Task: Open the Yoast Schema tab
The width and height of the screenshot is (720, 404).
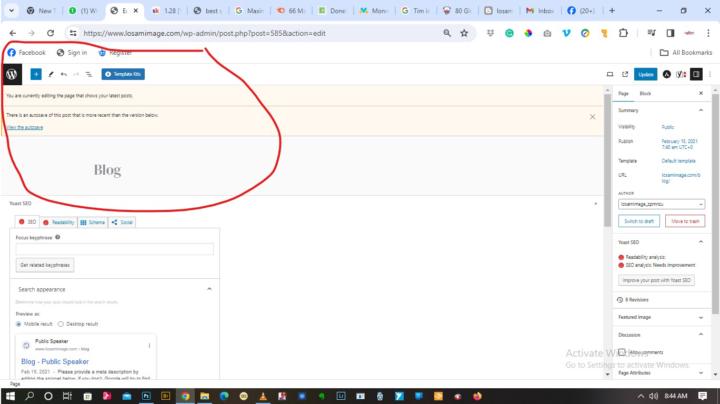Action: click(92, 222)
